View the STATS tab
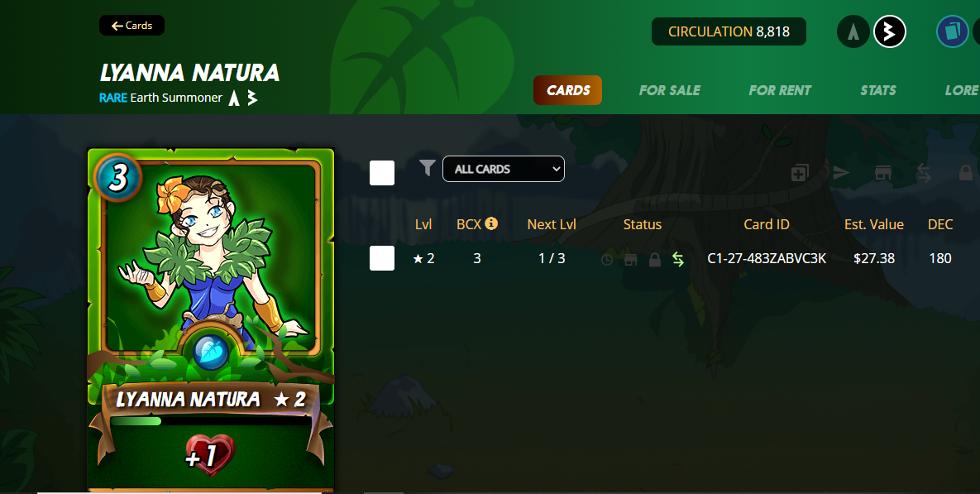The width and height of the screenshot is (980, 494). point(878,90)
